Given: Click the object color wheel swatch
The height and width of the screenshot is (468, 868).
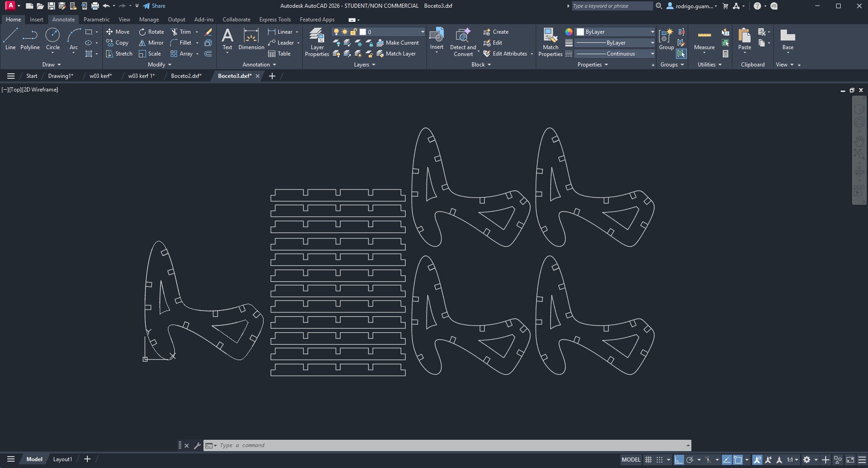Looking at the screenshot, I should [x=569, y=32].
